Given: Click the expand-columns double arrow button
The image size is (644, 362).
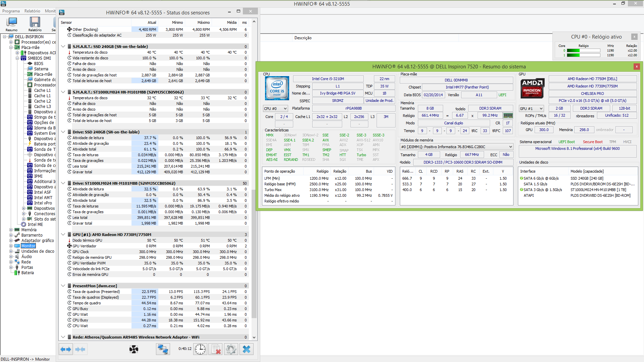Looking at the screenshot, I should 66,349.
